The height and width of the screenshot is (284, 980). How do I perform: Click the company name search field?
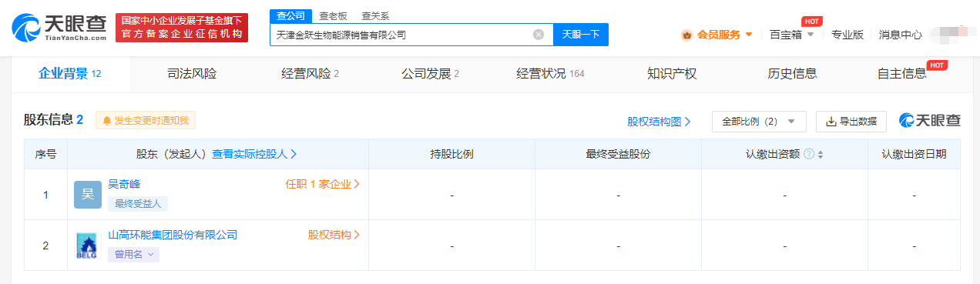(x=401, y=35)
